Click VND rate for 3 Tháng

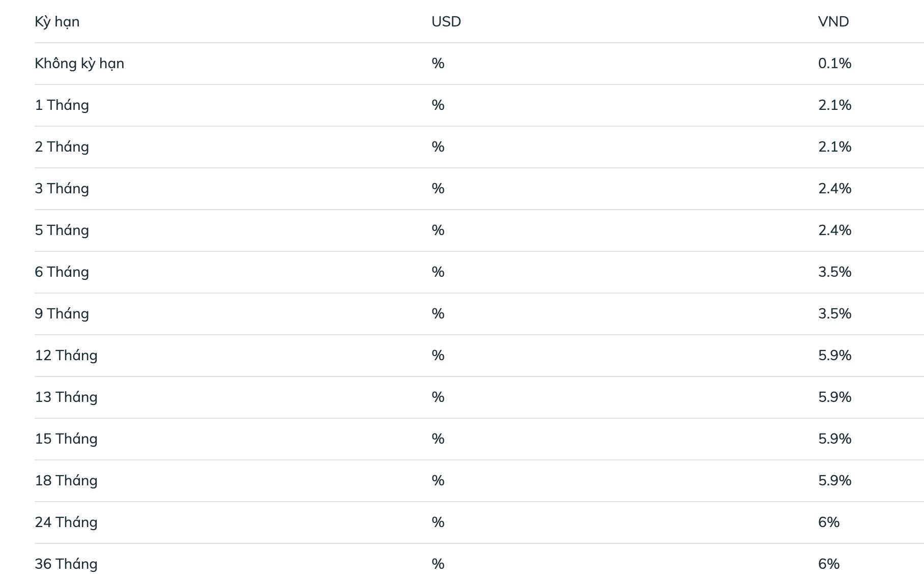coord(834,189)
